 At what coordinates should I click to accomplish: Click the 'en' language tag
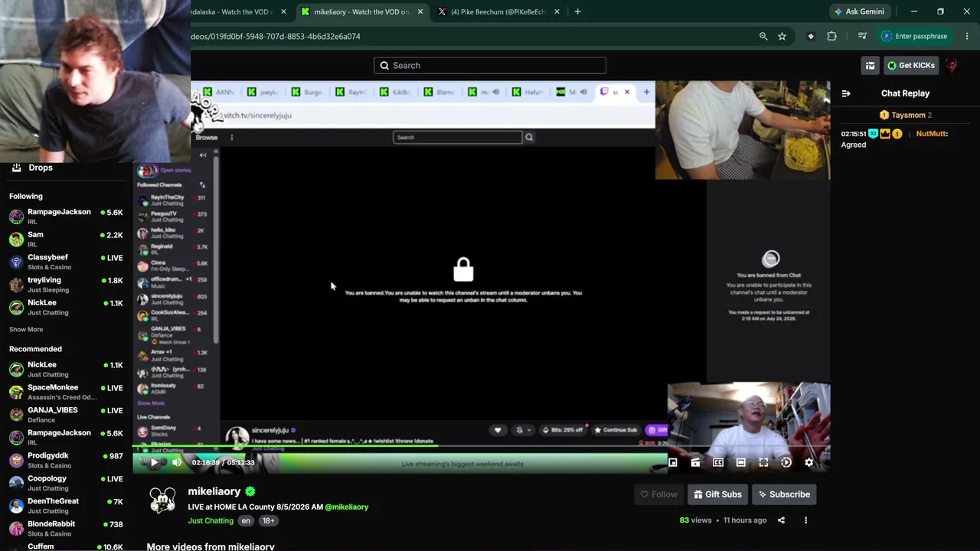click(246, 520)
